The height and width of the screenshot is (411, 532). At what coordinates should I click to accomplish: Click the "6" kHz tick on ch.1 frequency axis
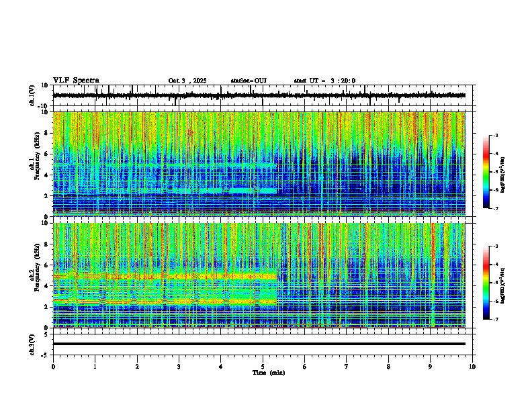[46, 154]
